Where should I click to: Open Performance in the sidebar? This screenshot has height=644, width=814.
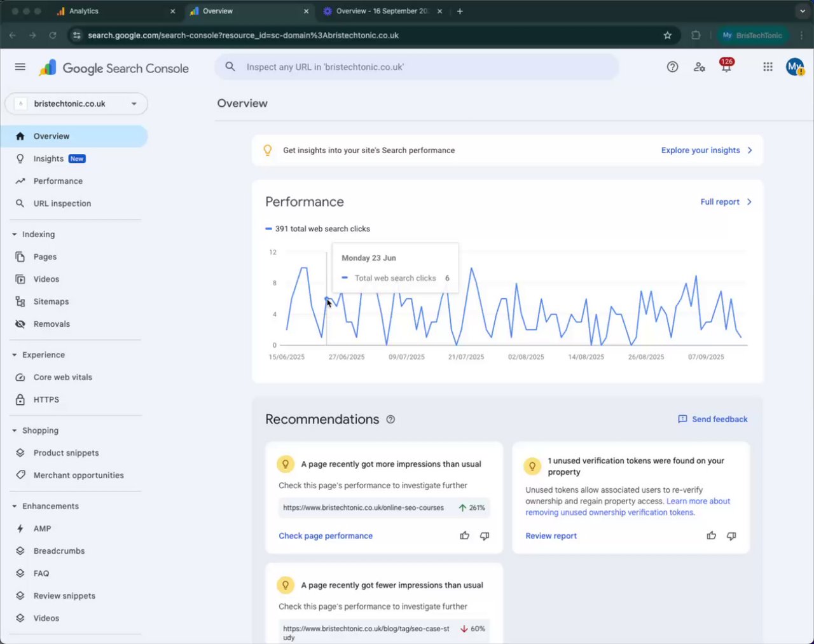click(58, 181)
